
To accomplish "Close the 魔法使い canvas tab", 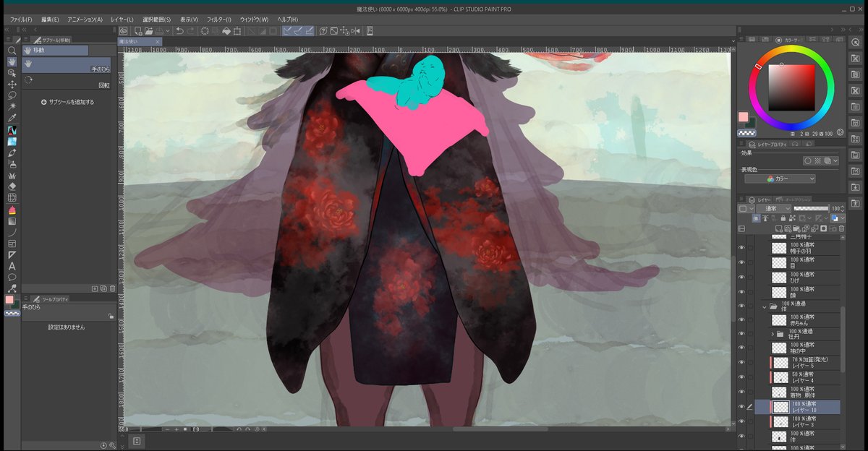I will (x=158, y=42).
